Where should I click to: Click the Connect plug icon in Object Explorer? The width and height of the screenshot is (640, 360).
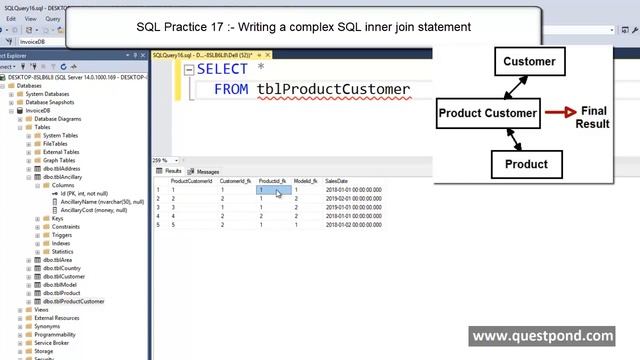(23, 67)
